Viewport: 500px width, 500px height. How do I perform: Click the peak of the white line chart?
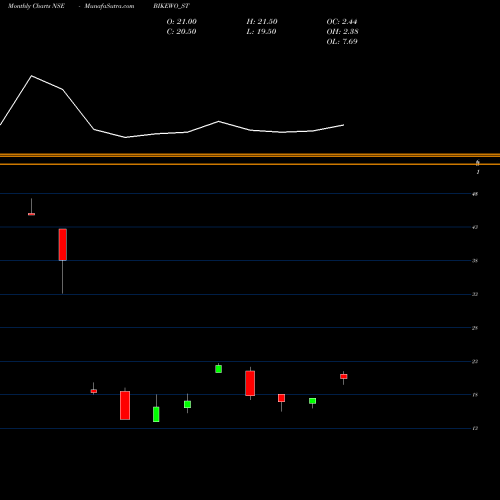(32, 76)
